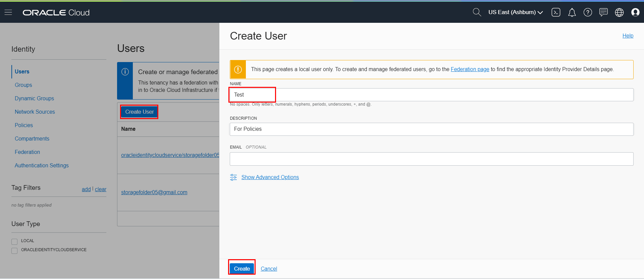Launch Cloud Shell terminal icon
This screenshot has height=279, width=644.
pos(556,12)
